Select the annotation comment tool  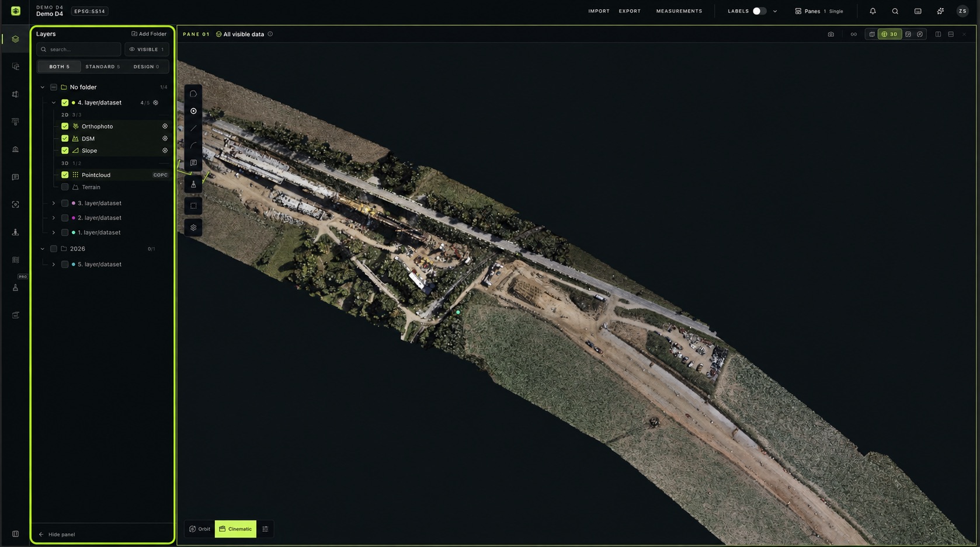click(x=193, y=163)
